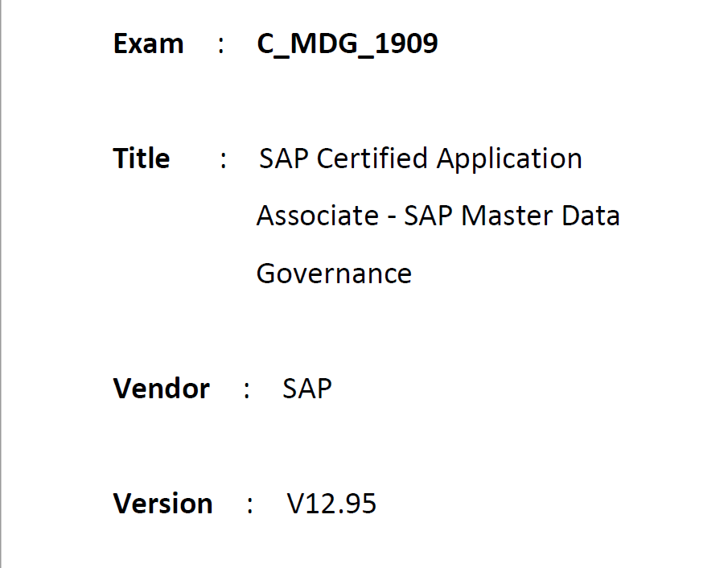Image resolution: width=728 pixels, height=568 pixels.
Task: Click the word 'Certified' in the title
Action: [372, 158]
